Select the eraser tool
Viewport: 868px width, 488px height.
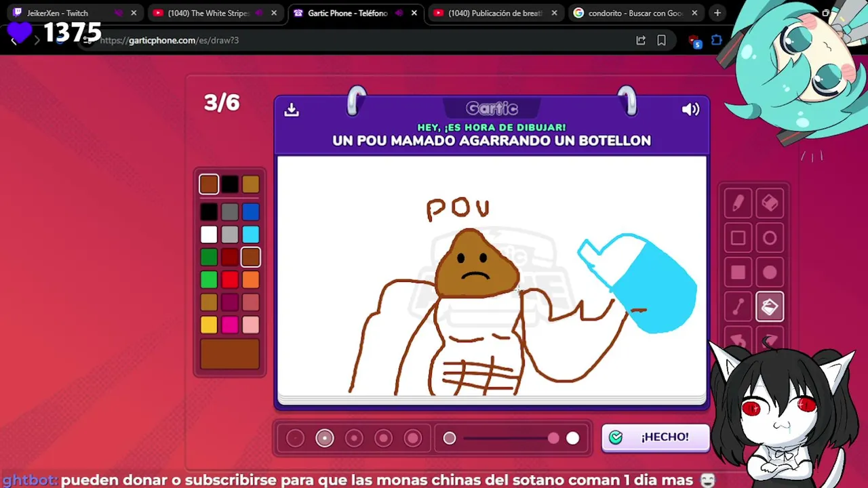[x=770, y=203]
